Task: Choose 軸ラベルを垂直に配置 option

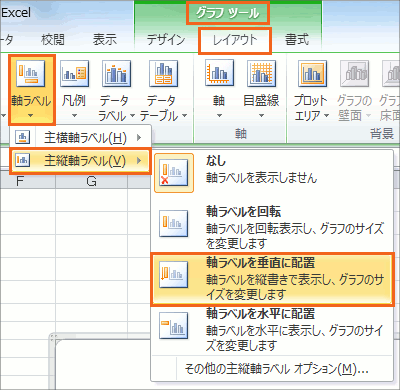Action: pyautogui.click(x=272, y=279)
